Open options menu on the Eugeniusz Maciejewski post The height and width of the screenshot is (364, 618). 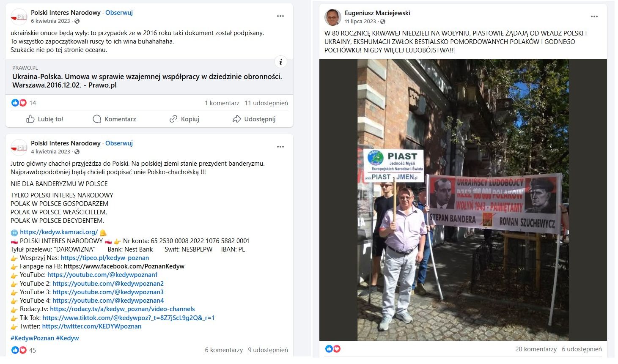pos(594,16)
